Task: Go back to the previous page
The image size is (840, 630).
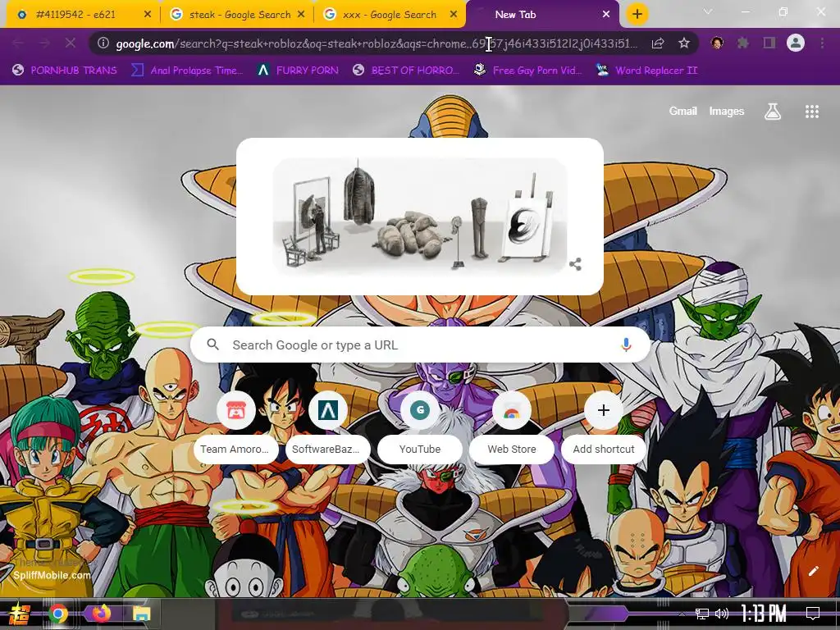Action: (x=18, y=43)
